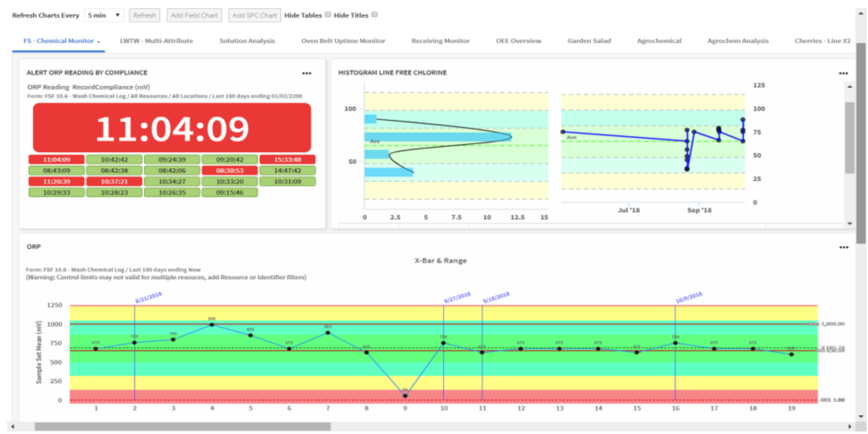Click the horizontal scrollbar thumb
Screen dimensions: 868x434
pyautogui.click(x=182, y=427)
